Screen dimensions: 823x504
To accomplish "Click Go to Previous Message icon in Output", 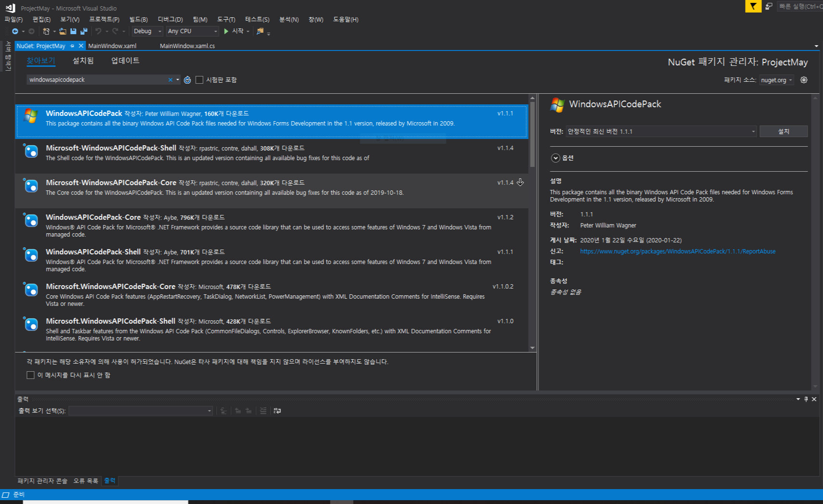I will [238, 411].
